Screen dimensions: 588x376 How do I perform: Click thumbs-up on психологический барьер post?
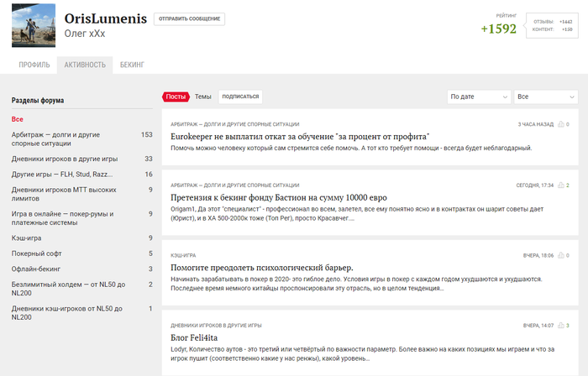coord(561,254)
